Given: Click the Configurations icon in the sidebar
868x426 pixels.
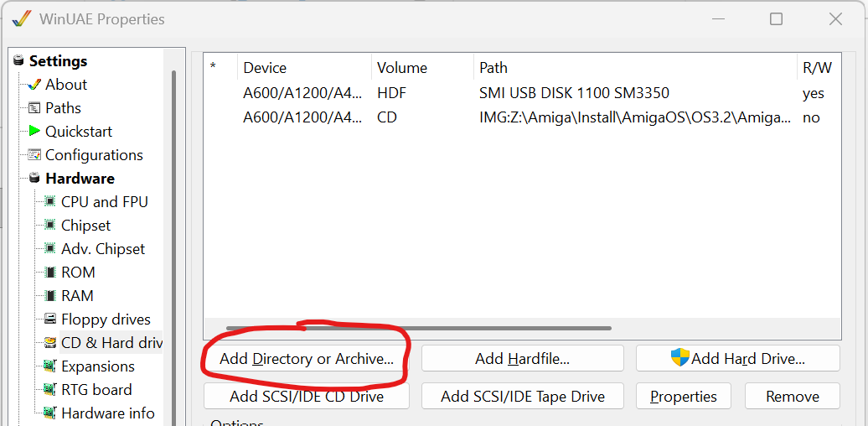Looking at the screenshot, I should 34,155.
